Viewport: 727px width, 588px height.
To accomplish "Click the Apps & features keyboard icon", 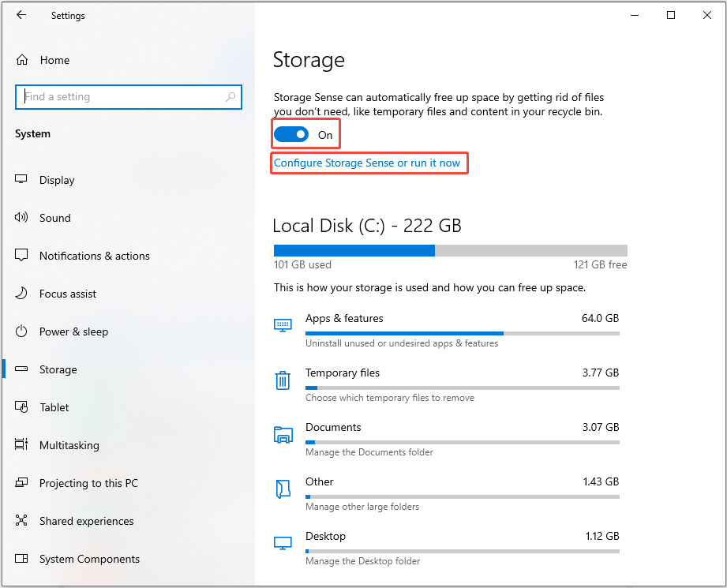I will point(283,325).
